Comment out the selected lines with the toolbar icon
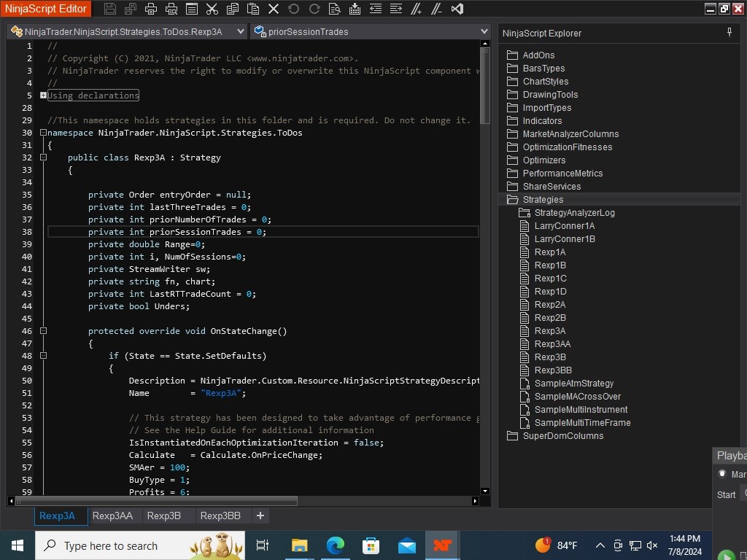 tap(417, 9)
